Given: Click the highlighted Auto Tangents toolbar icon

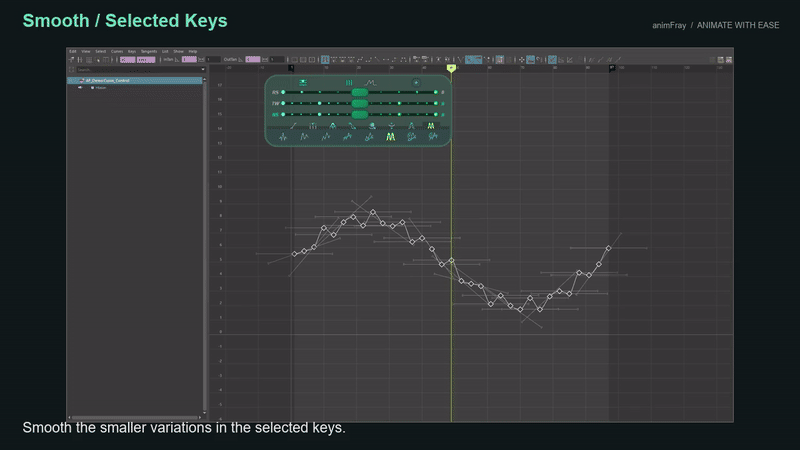Looking at the screenshot, I should (x=325, y=60).
